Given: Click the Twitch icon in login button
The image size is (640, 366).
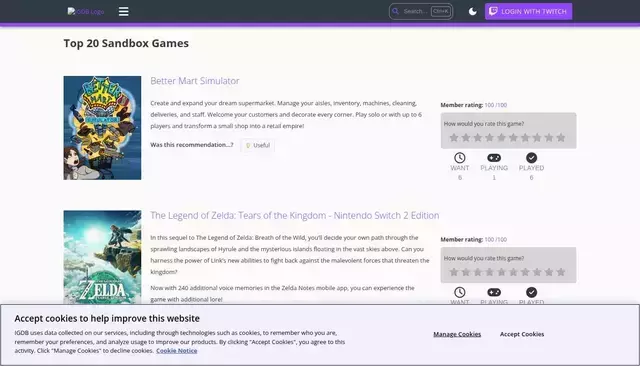Looking at the screenshot, I should click(493, 11).
